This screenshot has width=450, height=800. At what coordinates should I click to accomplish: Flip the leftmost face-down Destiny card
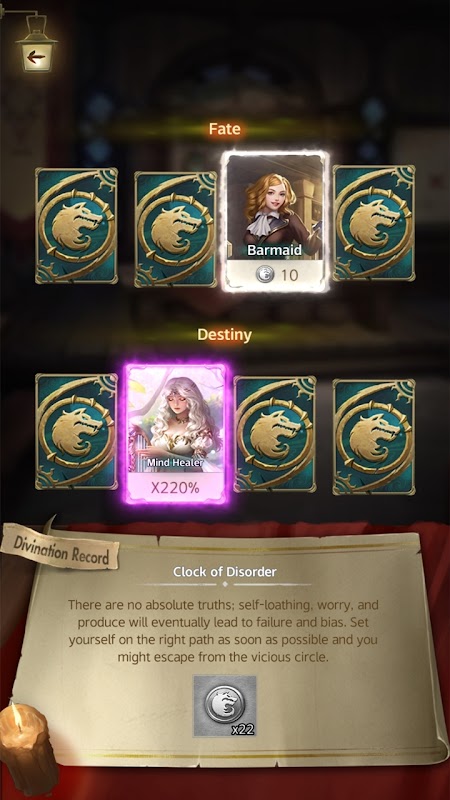77,432
